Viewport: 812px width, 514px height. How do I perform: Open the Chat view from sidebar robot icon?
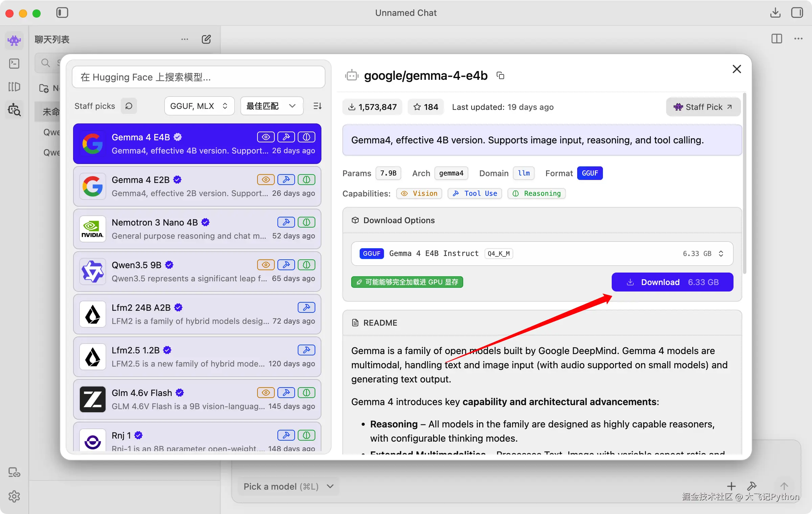click(x=14, y=41)
